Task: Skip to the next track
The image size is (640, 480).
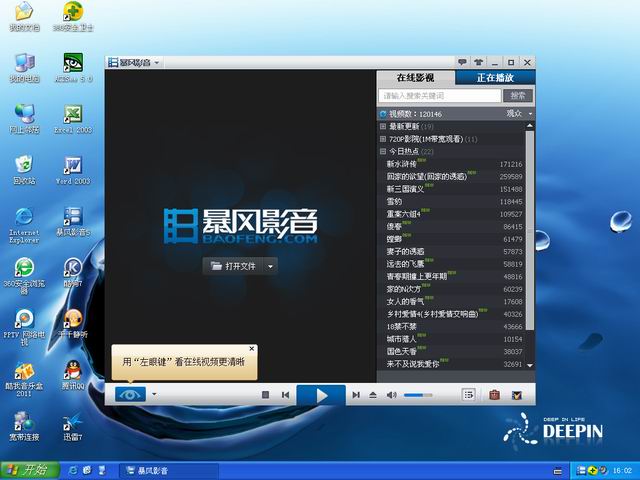Action: click(x=356, y=395)
